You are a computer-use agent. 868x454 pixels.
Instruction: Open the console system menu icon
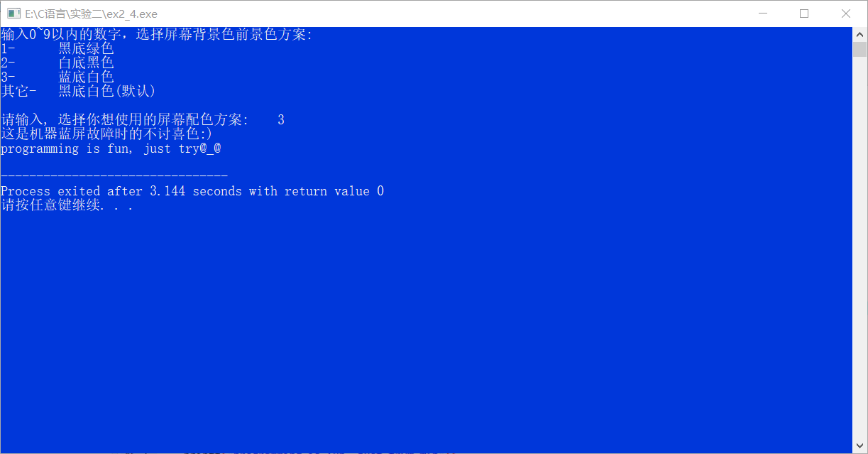(13, 13)
